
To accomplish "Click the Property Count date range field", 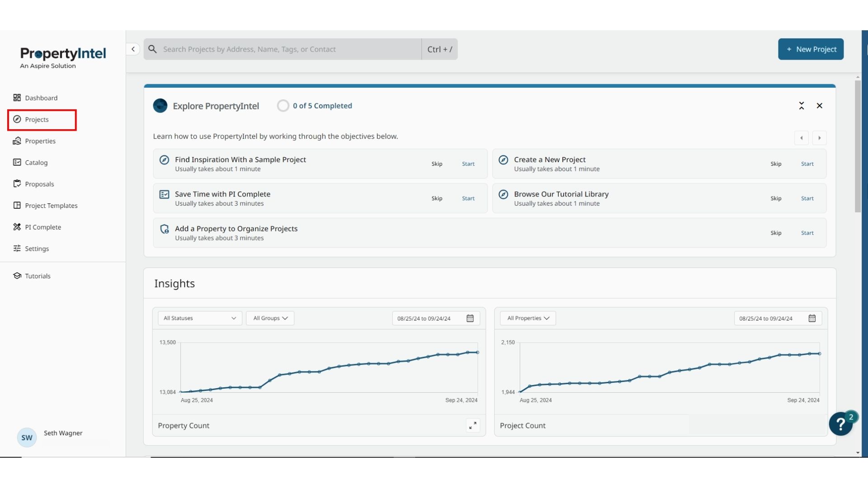I will [x=436, y=318].
